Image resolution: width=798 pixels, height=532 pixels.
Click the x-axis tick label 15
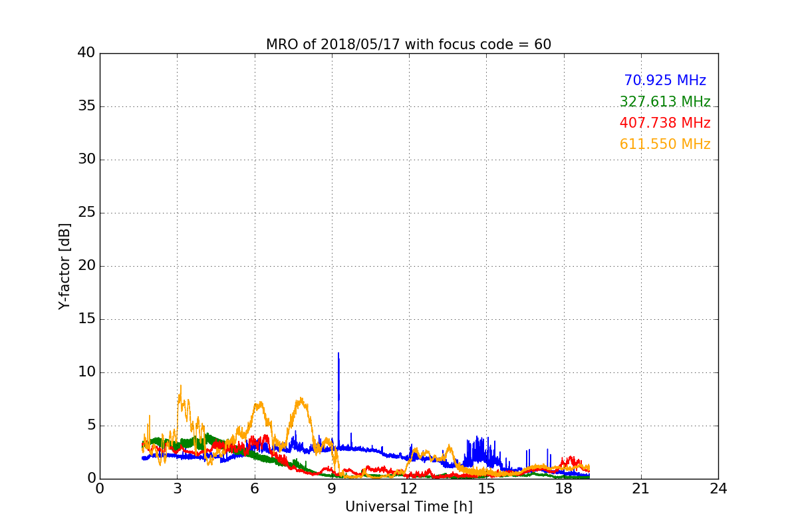pyautogui.click(x=486, y=488)
